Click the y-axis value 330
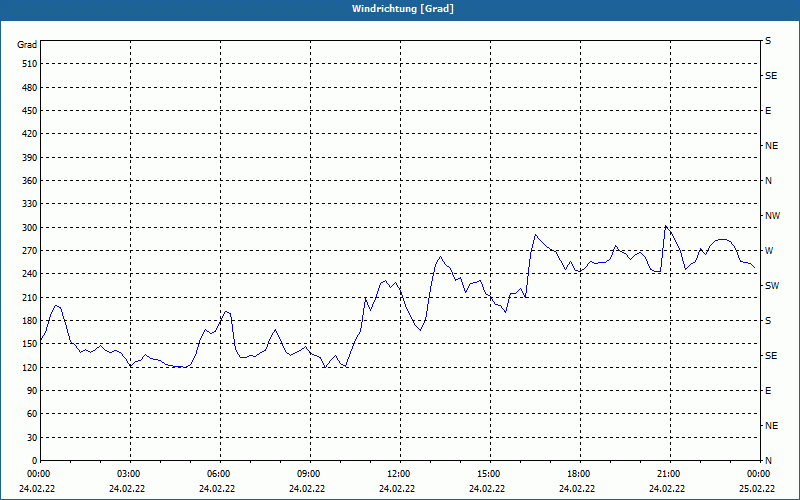The height and width of the screenshot is (500, 800). point(30,204)
